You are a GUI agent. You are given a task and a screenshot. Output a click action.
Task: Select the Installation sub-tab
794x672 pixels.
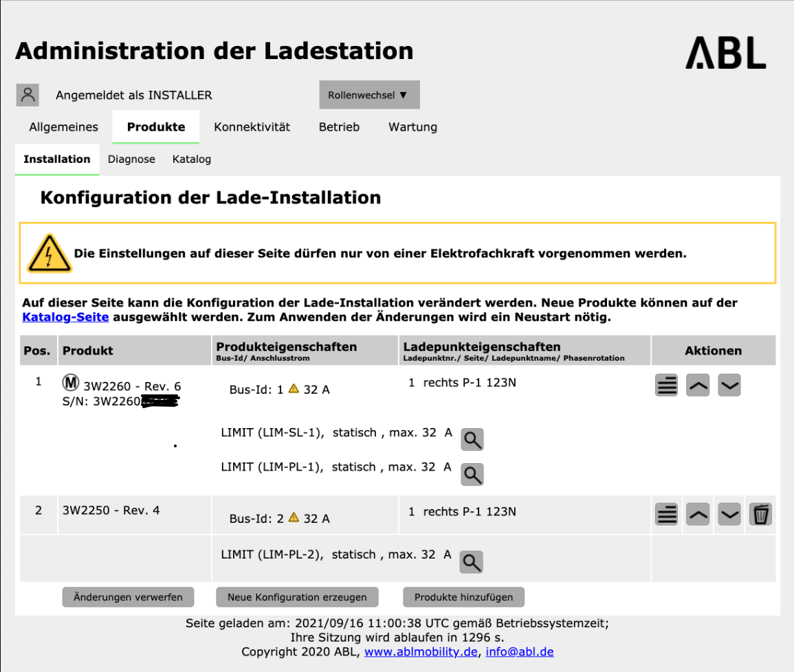(x=56, y=159)
